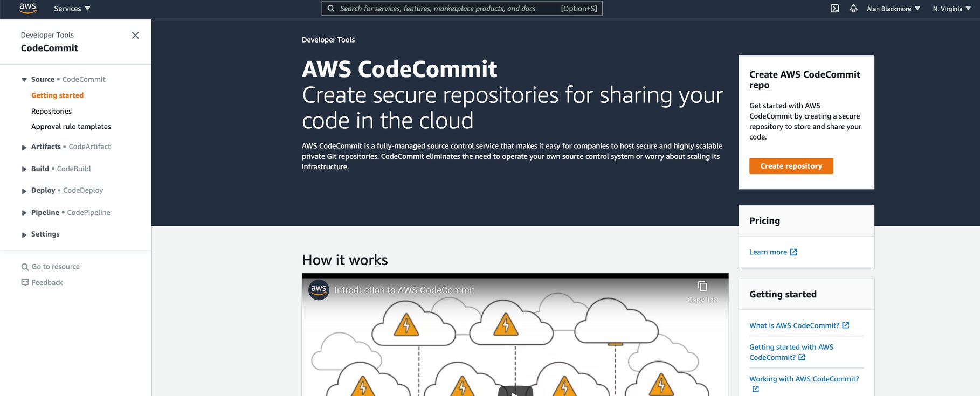Click the Feedback icon in the sidebar
Viewport: 980px width, 396px height.
coord(24,282)
